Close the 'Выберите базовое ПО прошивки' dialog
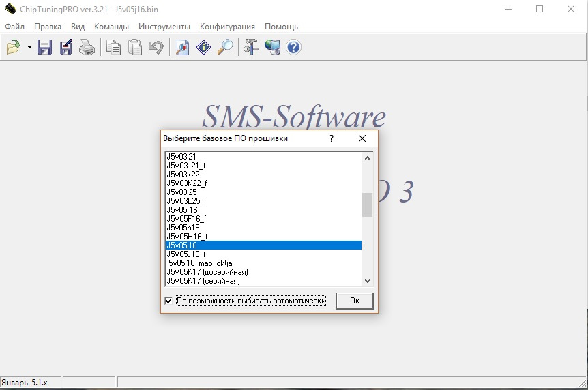The width and height of the screenshot is (588, 390). 362,138
